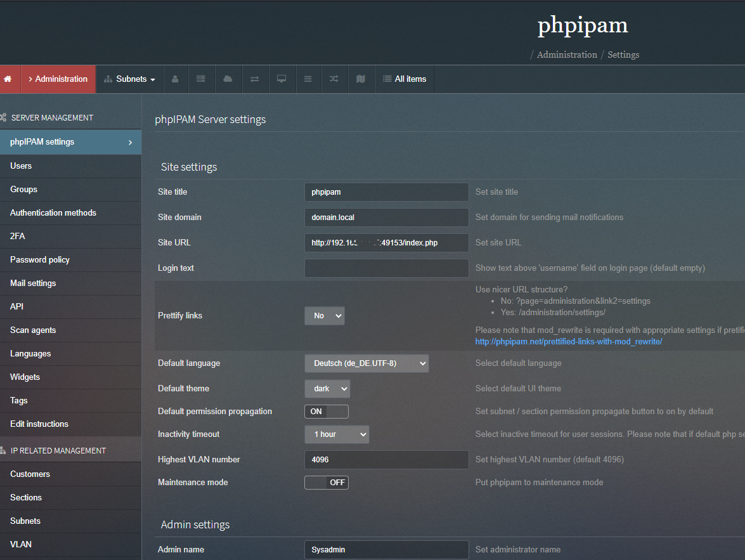Open Edit instructions in sidebar
The height and width of the screenshot is (560, 745).
point(71,424)
